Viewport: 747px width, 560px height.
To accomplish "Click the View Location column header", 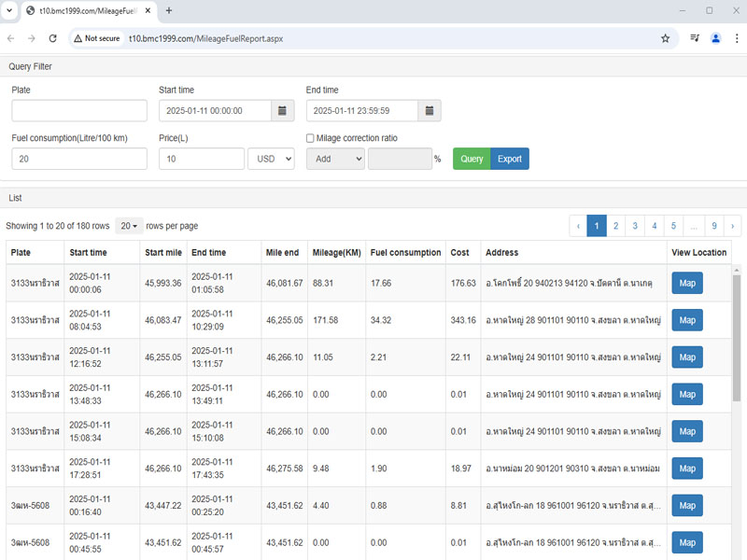I will (x=698, y=253).
